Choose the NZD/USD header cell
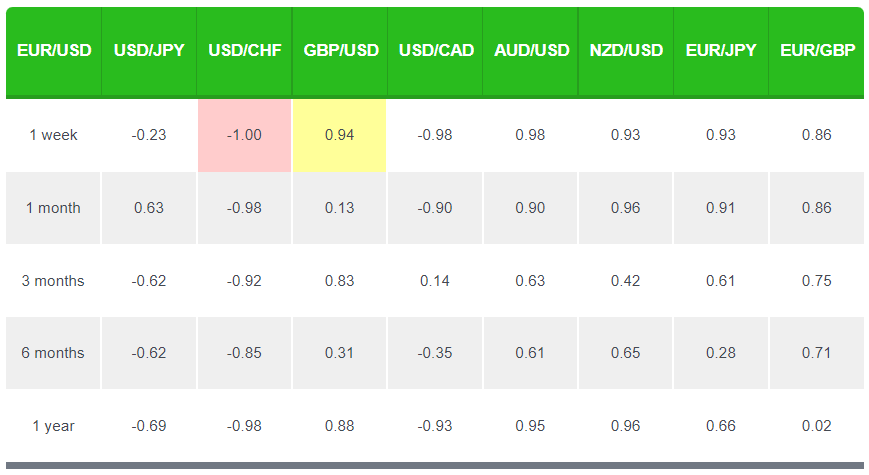Screen dimensions: 869x475 tap(626, 50)
